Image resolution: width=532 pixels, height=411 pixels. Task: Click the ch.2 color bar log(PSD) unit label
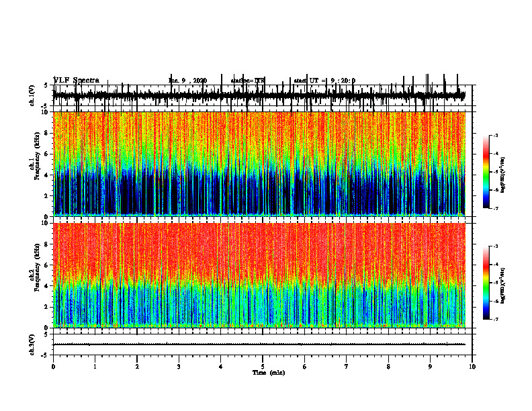coord(502,285)
